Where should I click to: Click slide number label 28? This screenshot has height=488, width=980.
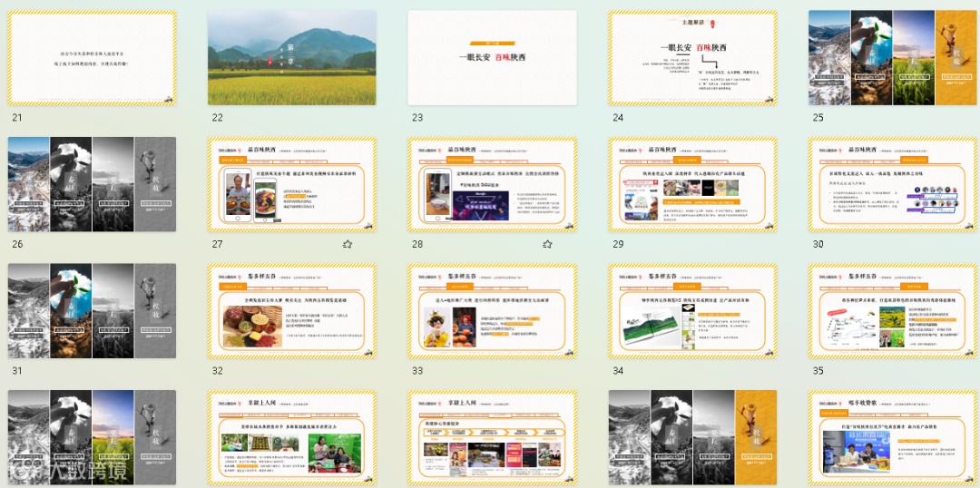[417, 244]
